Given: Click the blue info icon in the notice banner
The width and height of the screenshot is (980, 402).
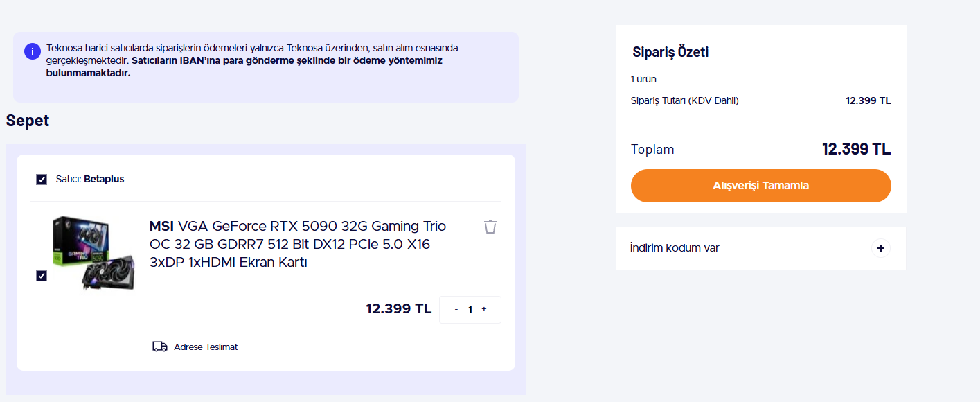Looking at the screenshot, I should (x=32, y=51).
